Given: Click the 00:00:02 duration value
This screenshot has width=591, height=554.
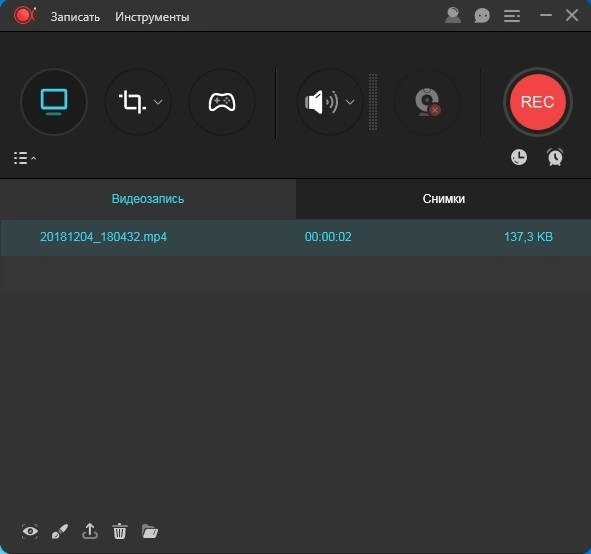Looking at the screenshot, I should click(x=328, y=237).
